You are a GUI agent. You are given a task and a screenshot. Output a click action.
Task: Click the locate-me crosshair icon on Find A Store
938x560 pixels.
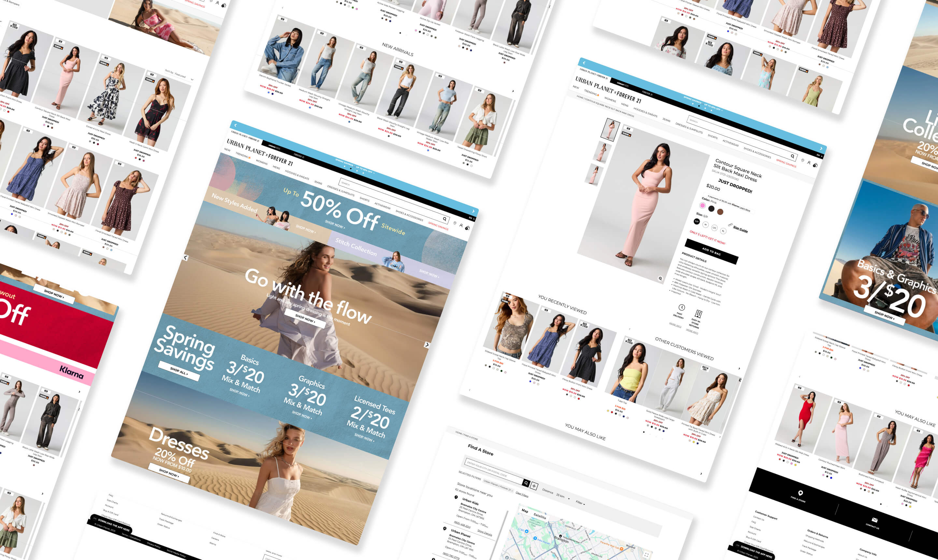pyautogui.click(x=534, y=486)
